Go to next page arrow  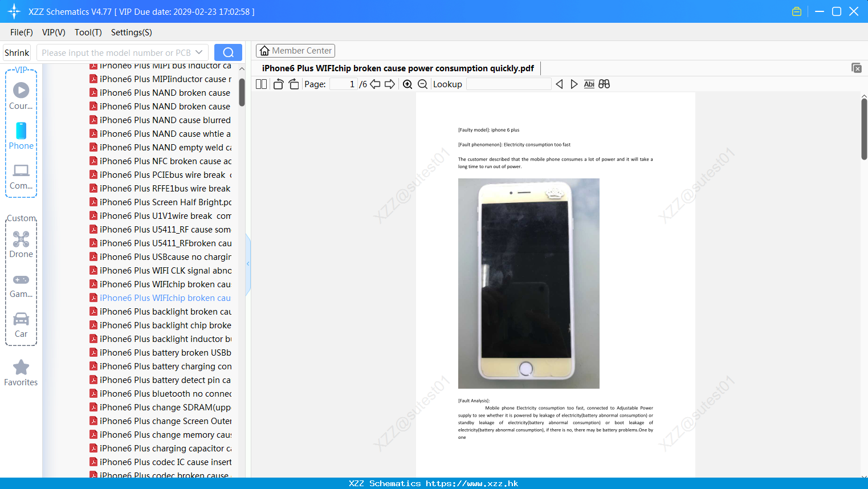[x=390, y=84]
